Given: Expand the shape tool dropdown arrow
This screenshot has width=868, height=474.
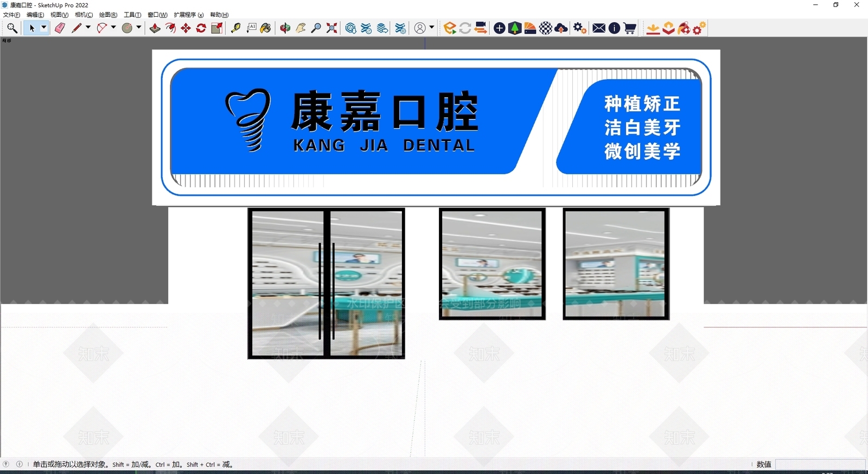Looking at the screenshot, I should coord(139,28).
